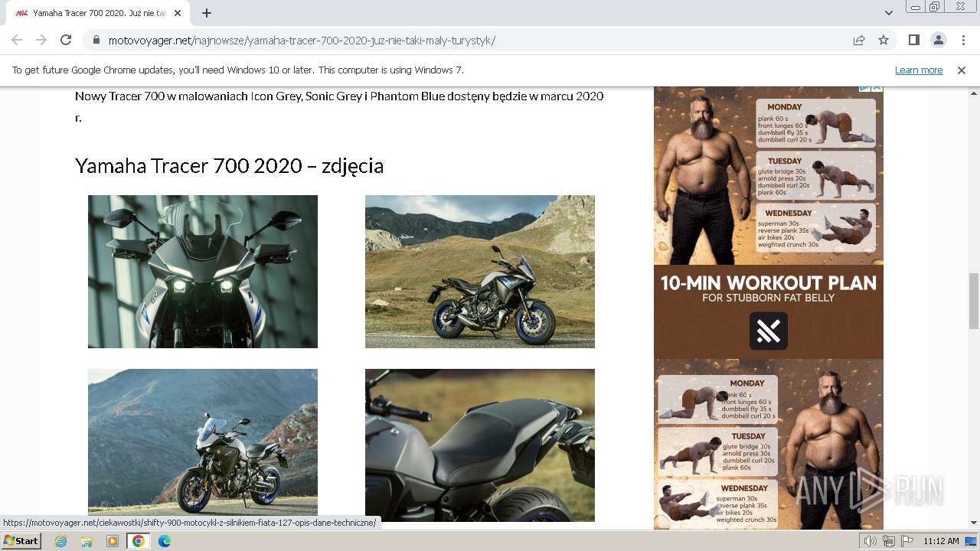The height and width of the screenshot is (551, 980).
Task: Open the Tracer 700 front-angle road photo
Action: [203, 445]
